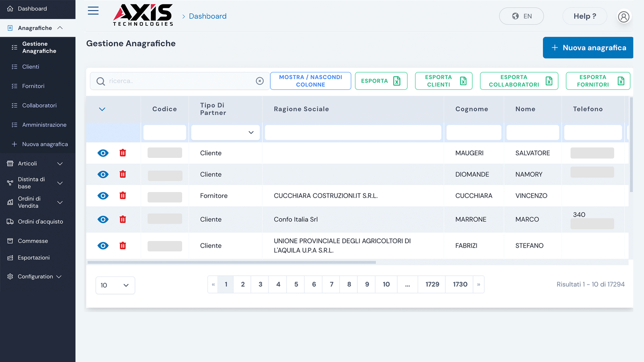Clear search with the X icon
The width and height of the screenshot is (644, 362).
[x=260, y=81]
